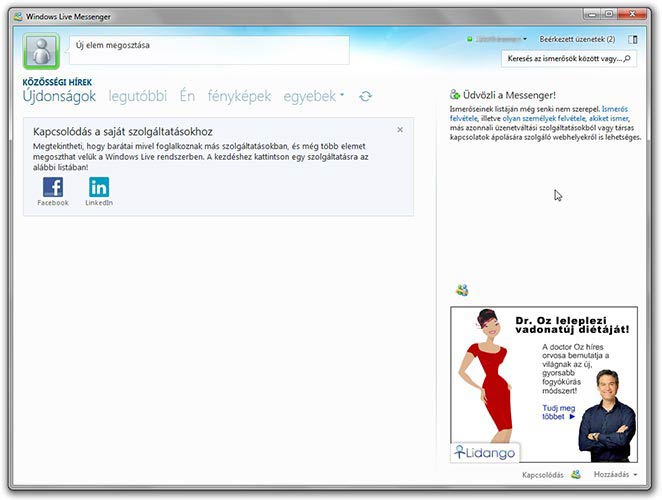Click the icon next to Kapcsolódás
Viewport: 662px width, 500px height.
point(576,475)
